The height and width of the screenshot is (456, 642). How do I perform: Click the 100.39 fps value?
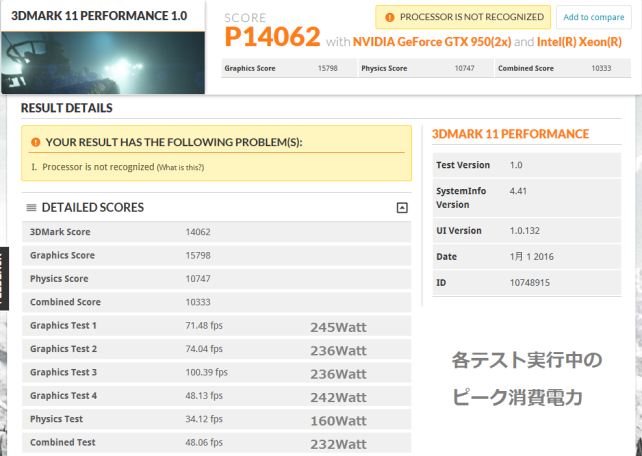pos(206,372)
